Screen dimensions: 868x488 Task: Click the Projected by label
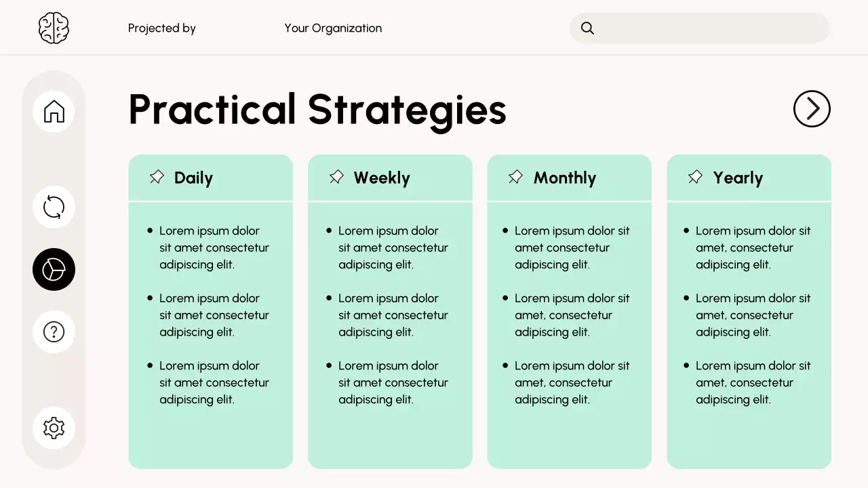click(162, 28)
